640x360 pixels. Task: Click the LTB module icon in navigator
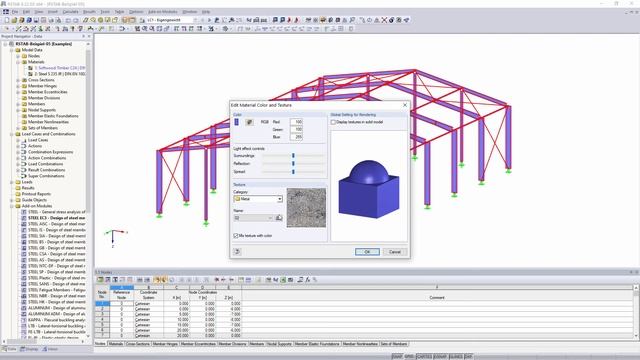coord(24,326)
